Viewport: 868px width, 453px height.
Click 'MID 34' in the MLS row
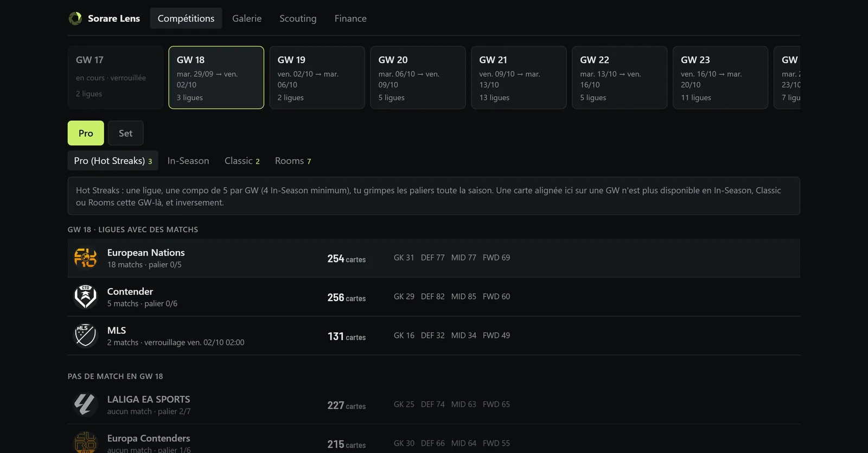pos(464,336)
